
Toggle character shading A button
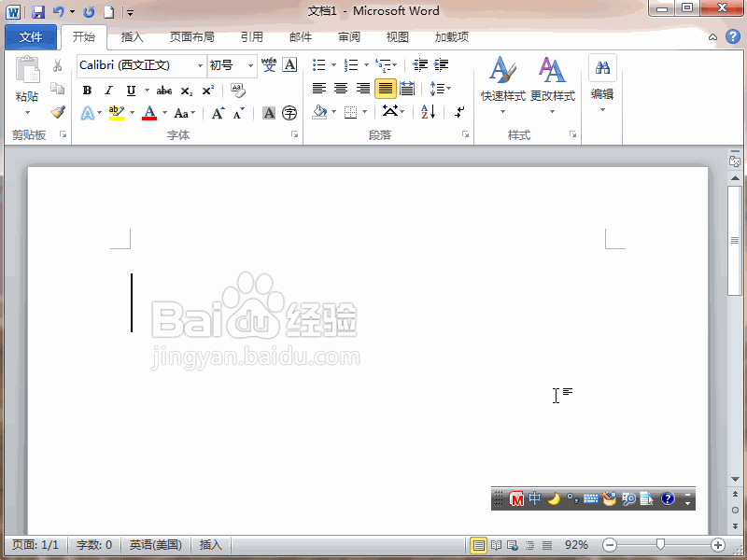coord(269,113)
